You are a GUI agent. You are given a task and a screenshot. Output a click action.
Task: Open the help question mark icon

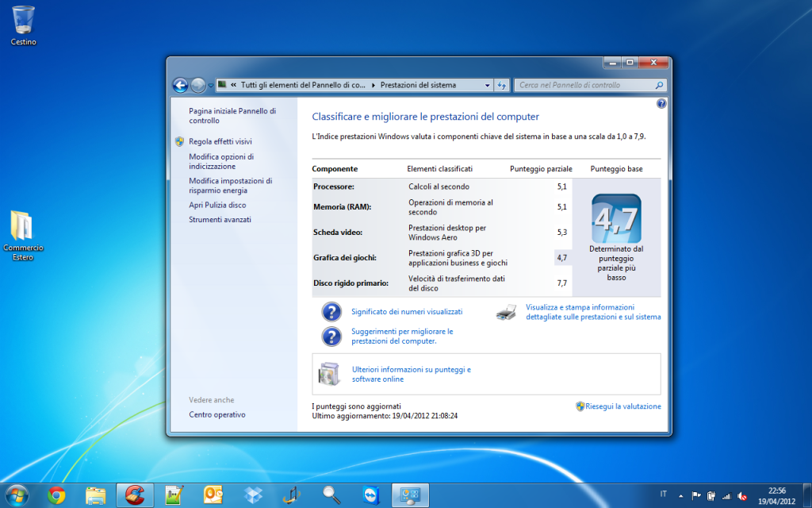tap(661, 103)
